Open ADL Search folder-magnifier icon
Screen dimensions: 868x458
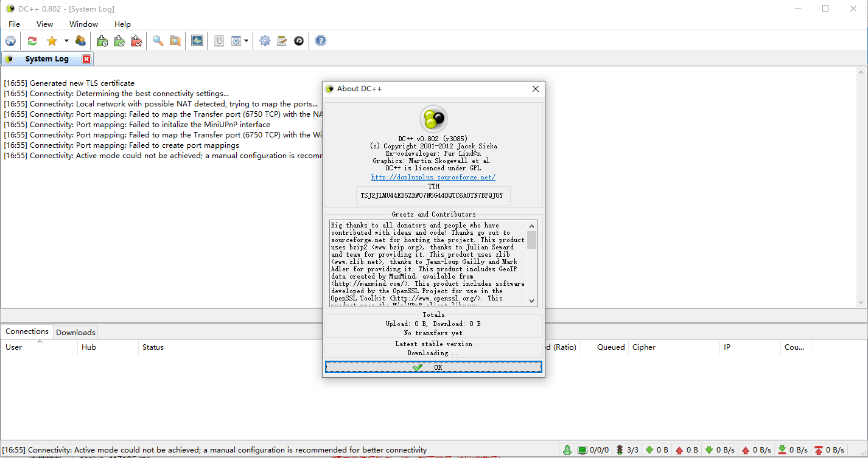click(x=175, y=41)
